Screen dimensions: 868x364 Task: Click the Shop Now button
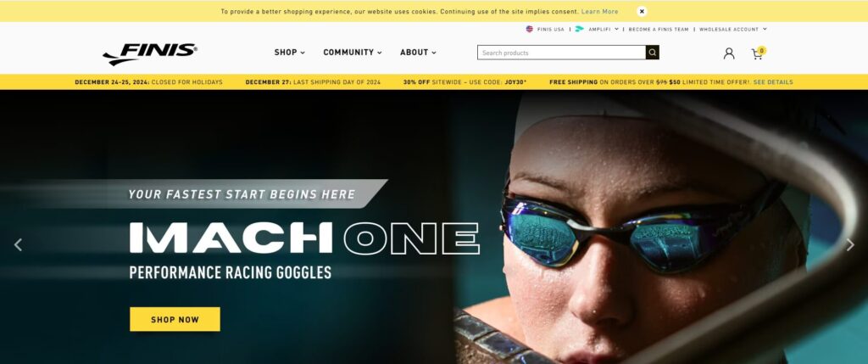(175, 319)
